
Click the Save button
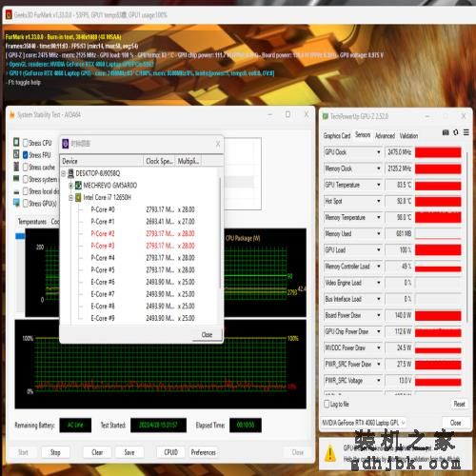(129, 452)
